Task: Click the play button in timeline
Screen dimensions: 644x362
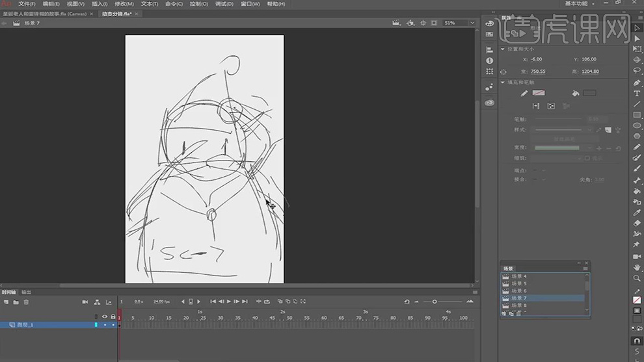Action: pyautogui.click(x=229, y=302)
